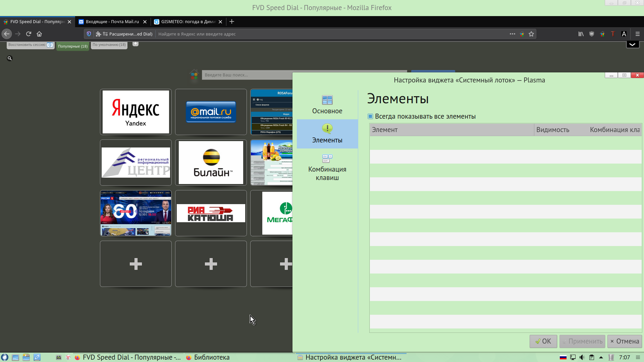Reload the current browser page
The width and height of the screenshot is (644, 362).
point(29,34)
